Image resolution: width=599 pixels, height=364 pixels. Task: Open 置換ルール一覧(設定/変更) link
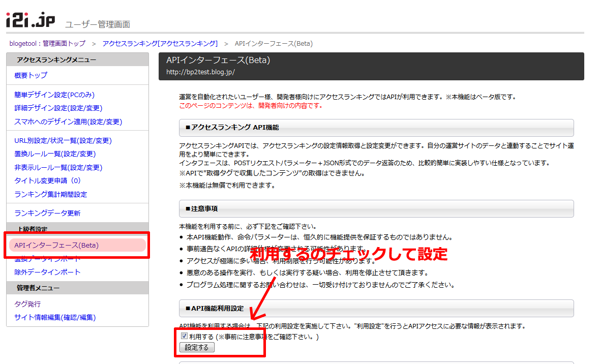click(55, 154)
